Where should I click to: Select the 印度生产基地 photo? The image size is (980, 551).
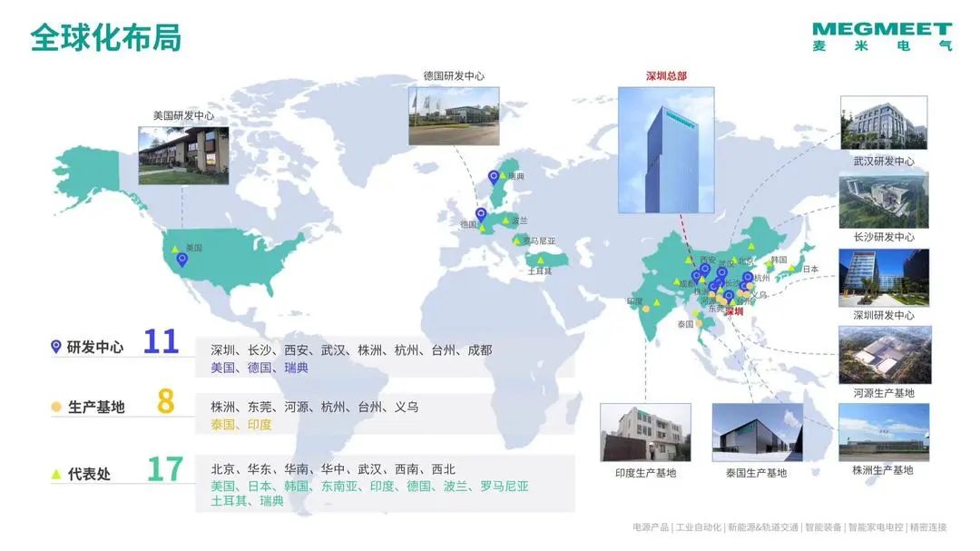click(x=645, y=433)
